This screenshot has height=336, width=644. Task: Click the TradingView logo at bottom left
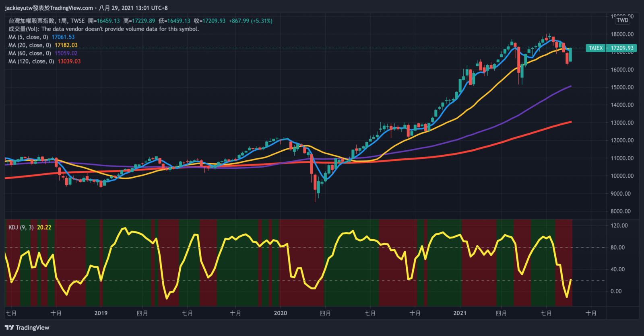pyautogui.click(x=27, y=328)
